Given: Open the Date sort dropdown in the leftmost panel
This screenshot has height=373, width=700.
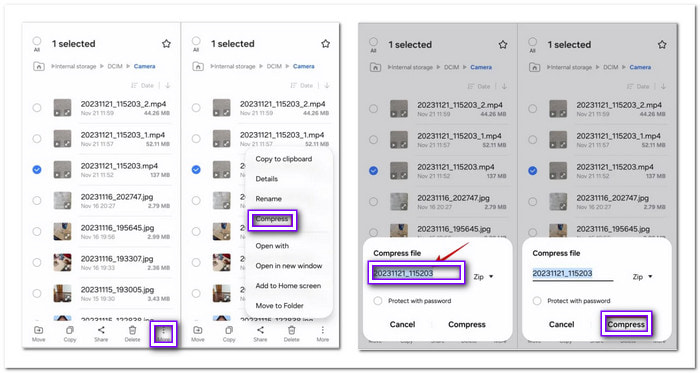Looking at the screenshot, I should click(x=142, y=85).
